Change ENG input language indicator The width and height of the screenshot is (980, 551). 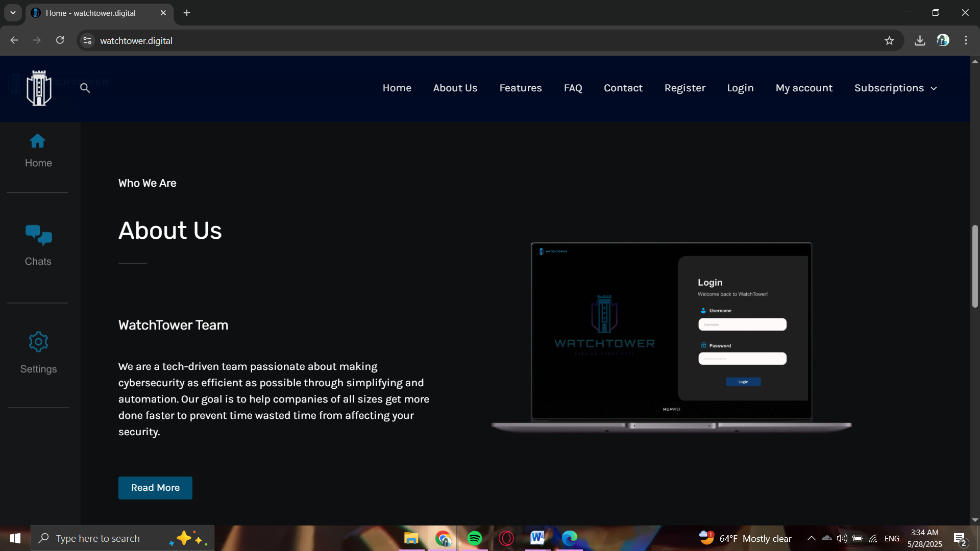click(x=892, y=538)
